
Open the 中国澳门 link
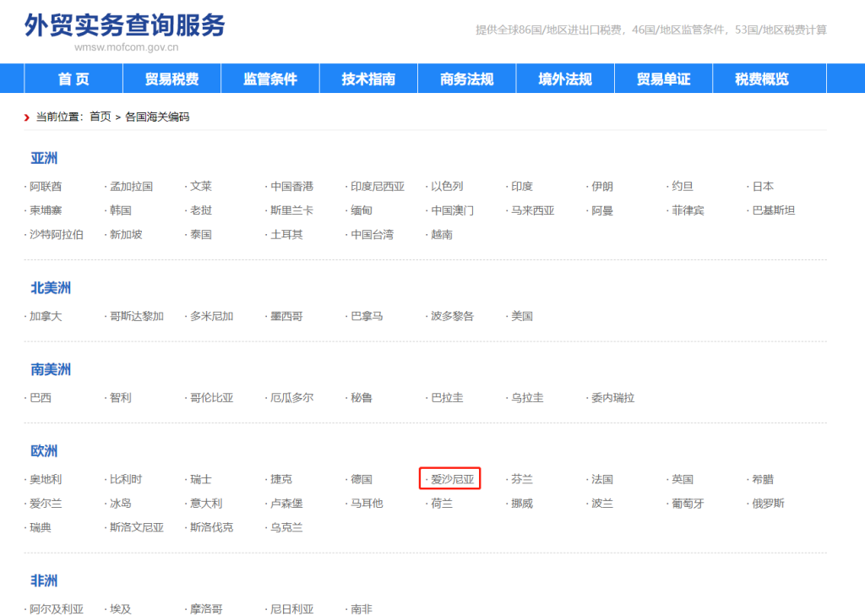point(453,210)
